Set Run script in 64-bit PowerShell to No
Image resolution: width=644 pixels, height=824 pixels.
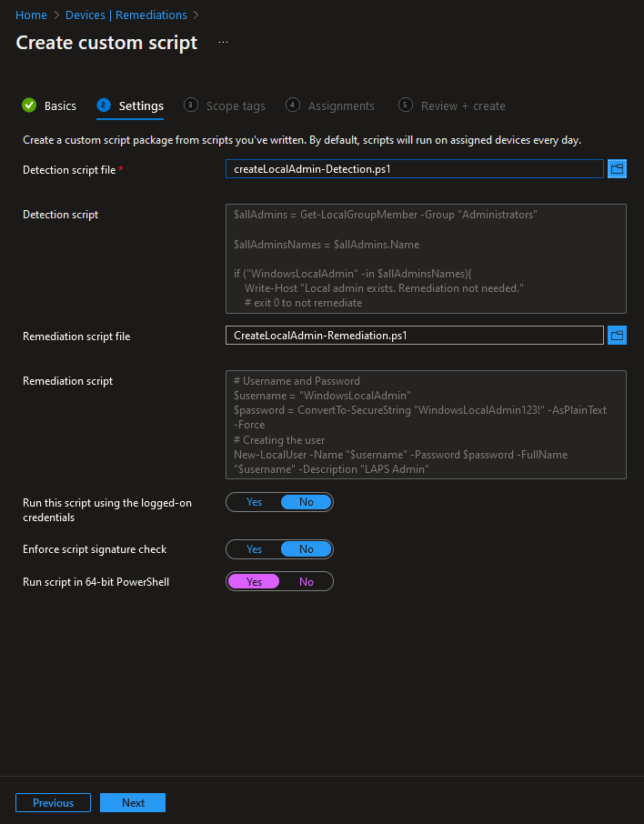(x=306, y=582)
